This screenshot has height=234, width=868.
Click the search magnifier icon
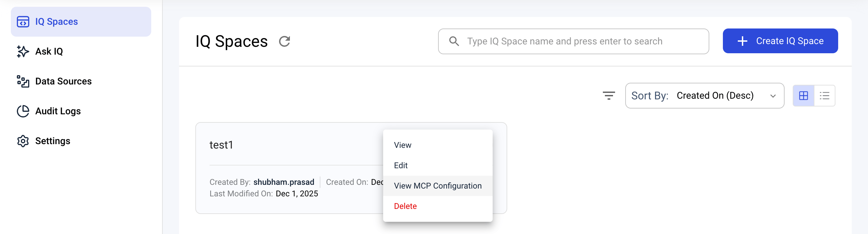(454, 41)
